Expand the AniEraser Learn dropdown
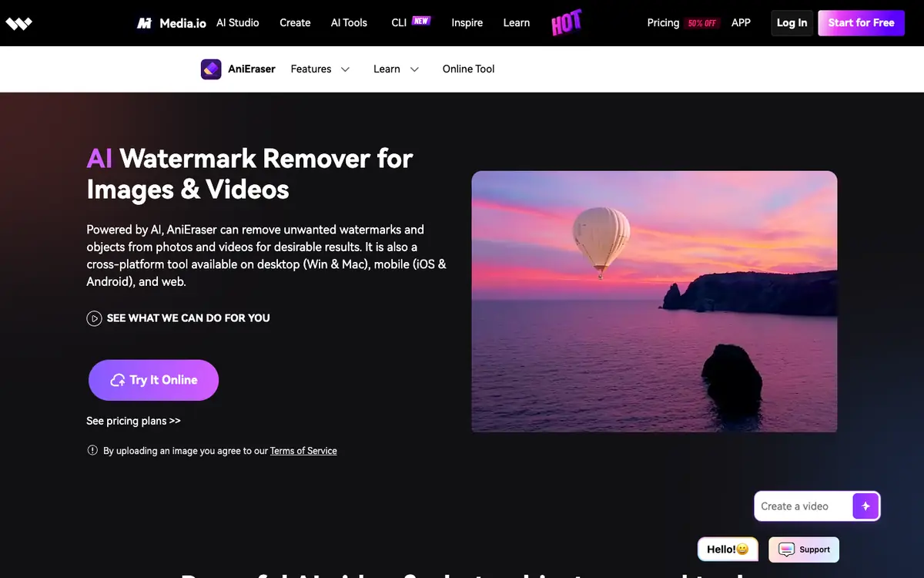This screenshot has height=578, width=924. coord(397,69)
